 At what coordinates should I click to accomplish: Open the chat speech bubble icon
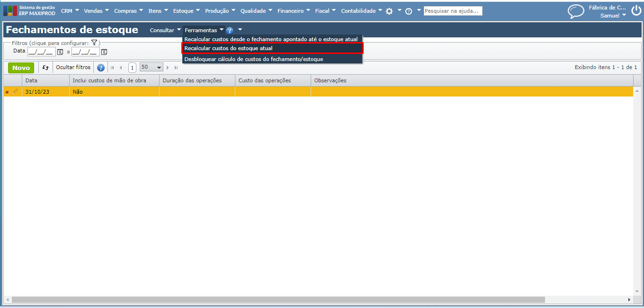[576, 11]
